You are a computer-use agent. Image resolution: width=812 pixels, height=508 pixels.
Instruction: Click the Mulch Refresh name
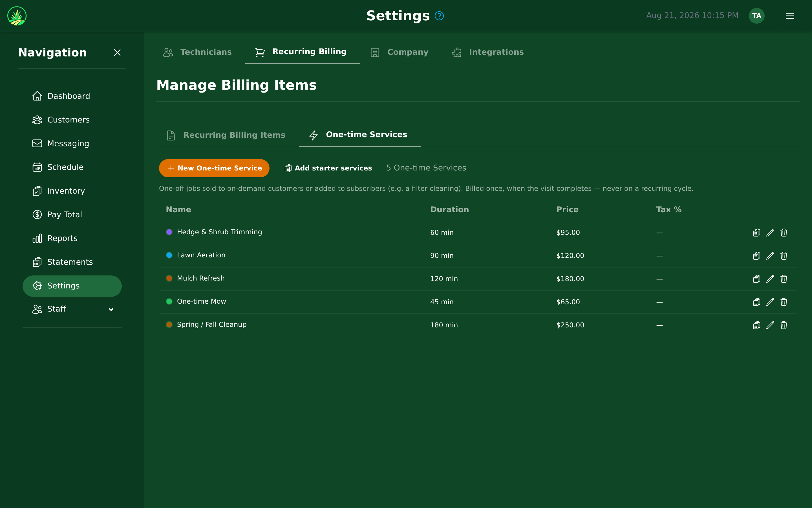[x=201, y=278]
